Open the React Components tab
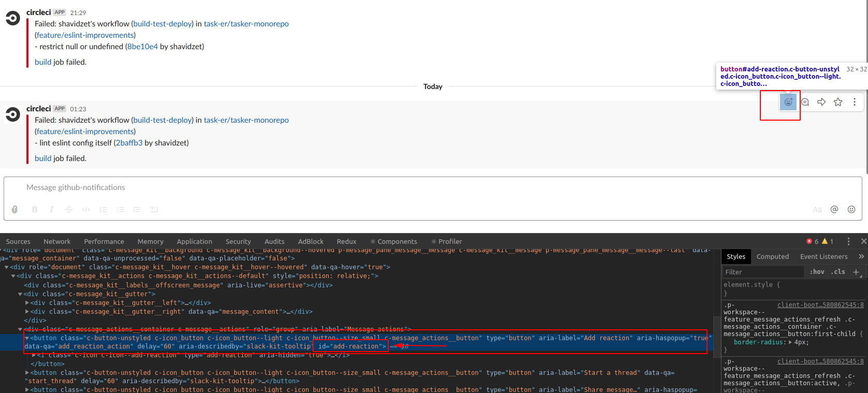 [393, 241]
